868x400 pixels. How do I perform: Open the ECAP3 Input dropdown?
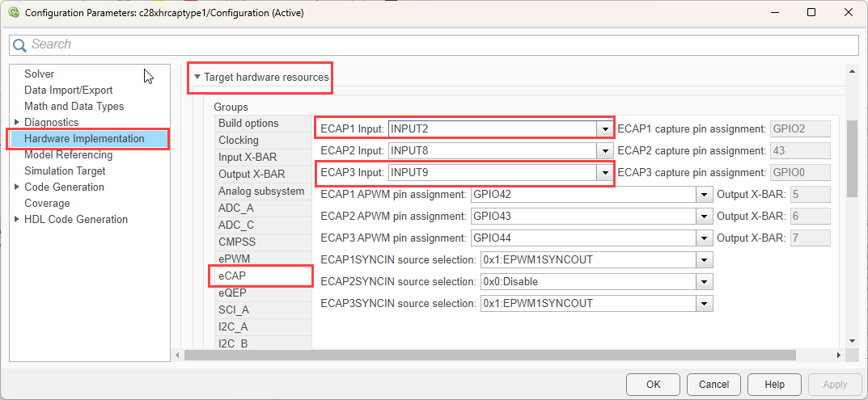tap(604, 172)
